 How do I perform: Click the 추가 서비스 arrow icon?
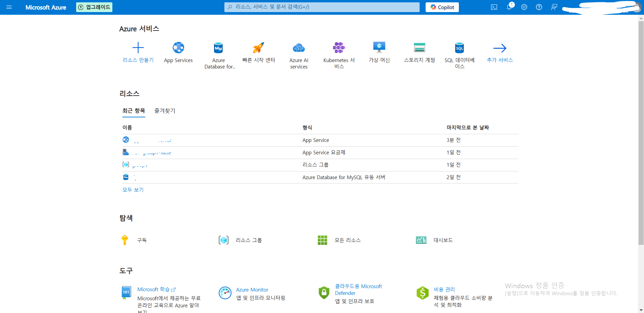500,48
